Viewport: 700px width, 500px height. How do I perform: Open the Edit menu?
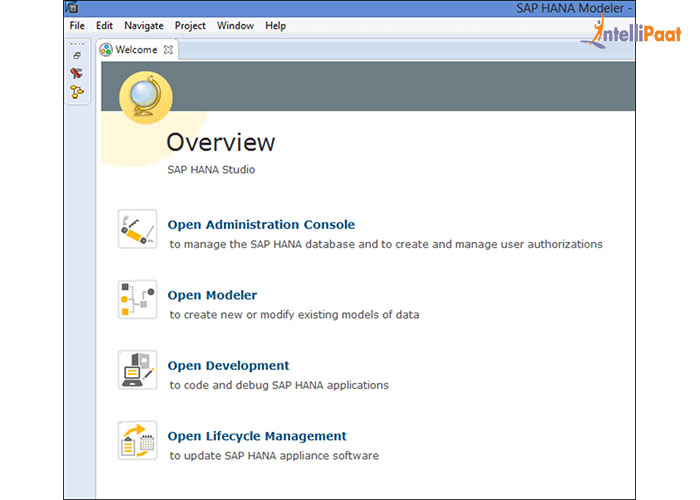click(x=104, y=26)
